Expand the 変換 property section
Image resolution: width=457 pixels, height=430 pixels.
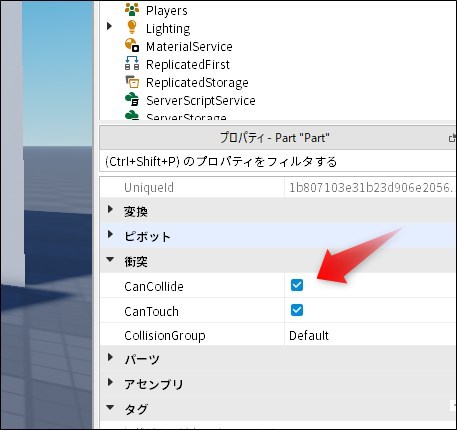point(110,209)
